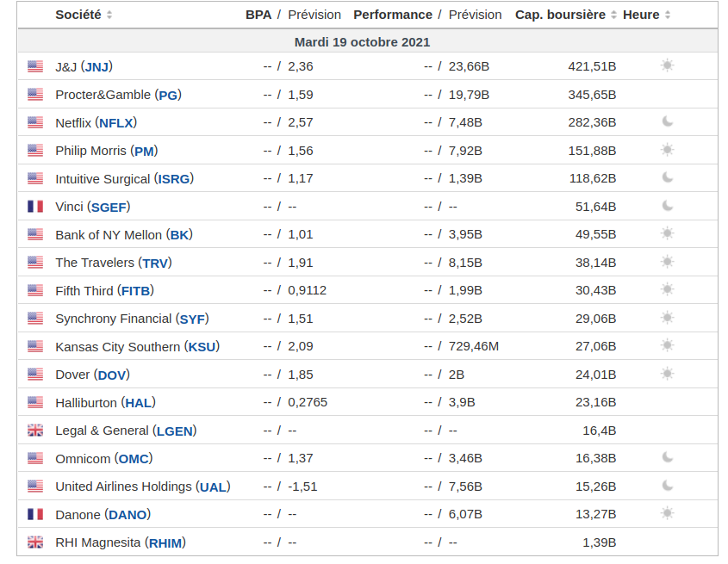728x564 pixels.
Task: Click the sun icon in the Synchrony Financial row
Action: click(x=667, y=318)
